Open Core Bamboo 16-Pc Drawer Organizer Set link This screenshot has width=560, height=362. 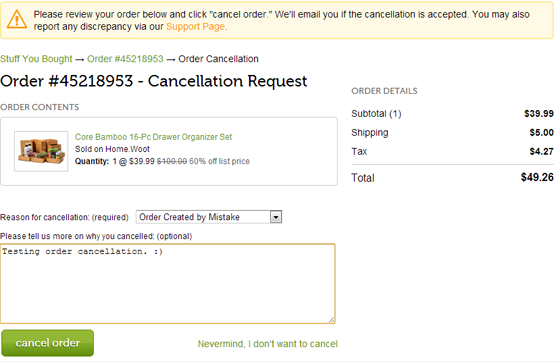[x=153, y=137]
